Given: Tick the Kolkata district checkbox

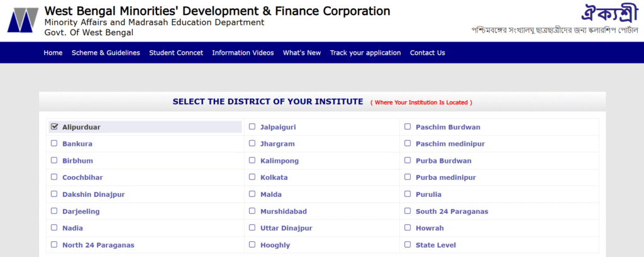Looking at the screenshot, I should click(x=252, y=177).
